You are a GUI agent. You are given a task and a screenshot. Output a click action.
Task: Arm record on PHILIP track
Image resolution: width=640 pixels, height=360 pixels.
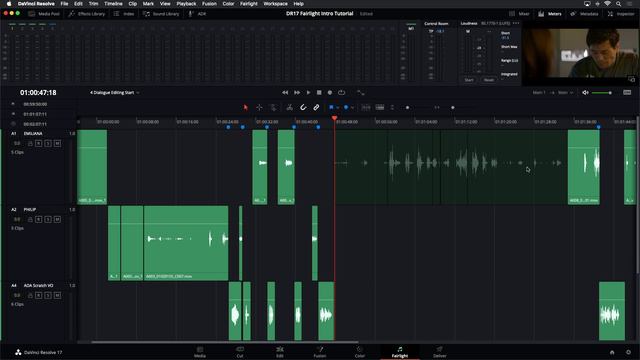tap(38, 219)
